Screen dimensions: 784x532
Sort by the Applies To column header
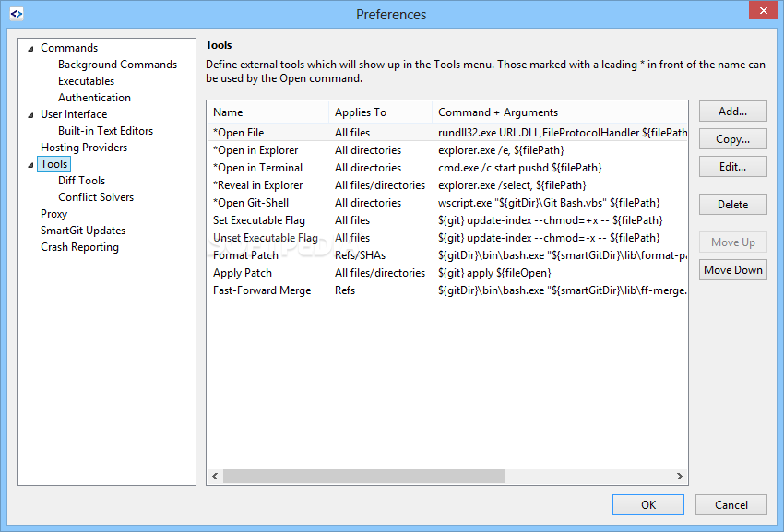[x=380, y=112]
